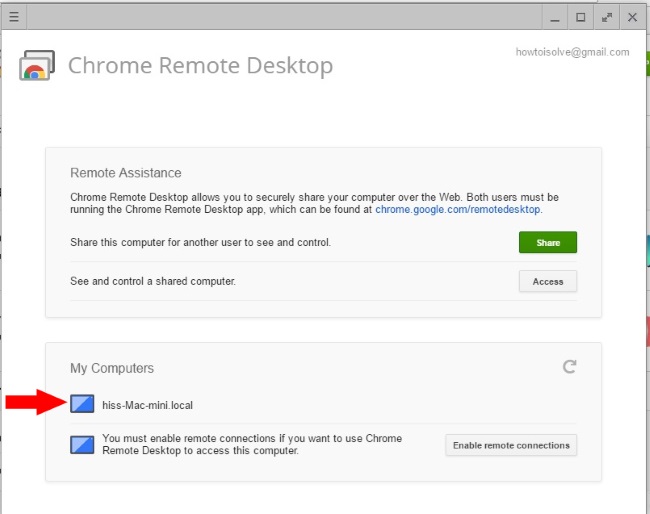This screenshot has height=514, width=650.
Task: Toggle fullscreen with the arrows icon
Action: (607, 17)
